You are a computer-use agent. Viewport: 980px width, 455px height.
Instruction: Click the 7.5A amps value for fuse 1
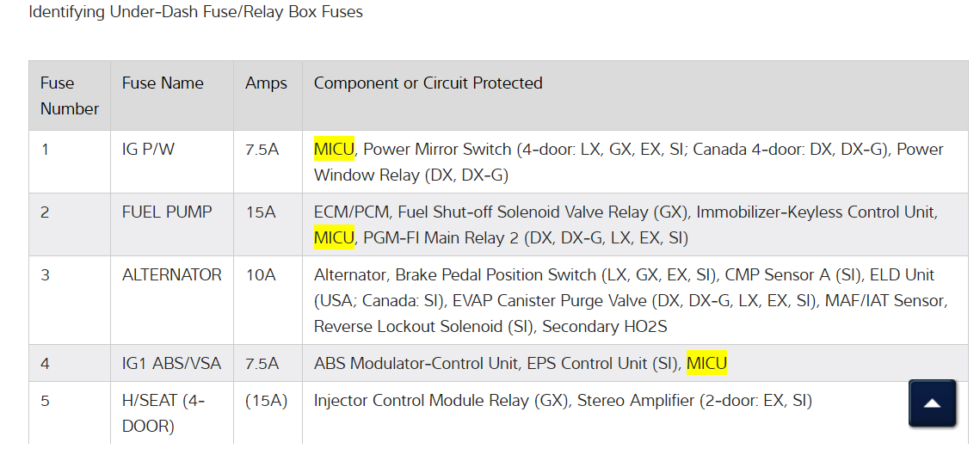pyautogui.click(x=262, y=149)
